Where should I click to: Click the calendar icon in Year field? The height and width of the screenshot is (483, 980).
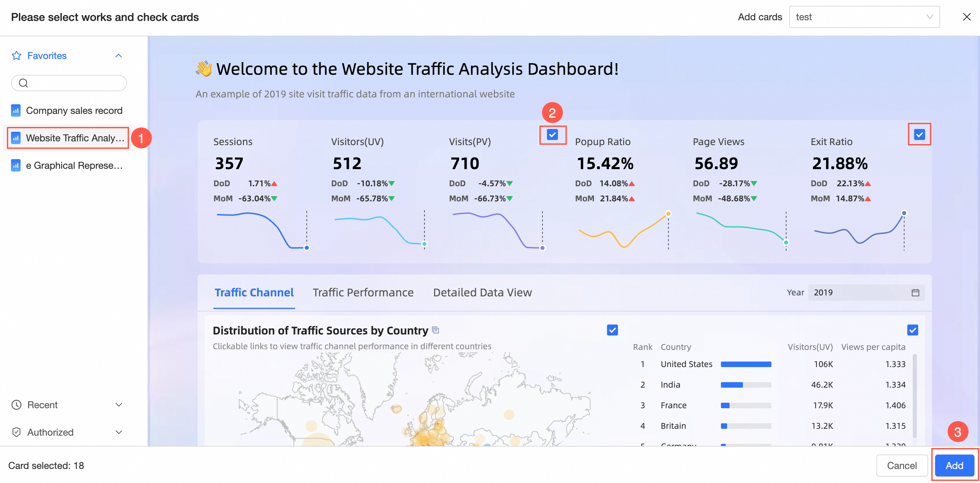(915, 293)
